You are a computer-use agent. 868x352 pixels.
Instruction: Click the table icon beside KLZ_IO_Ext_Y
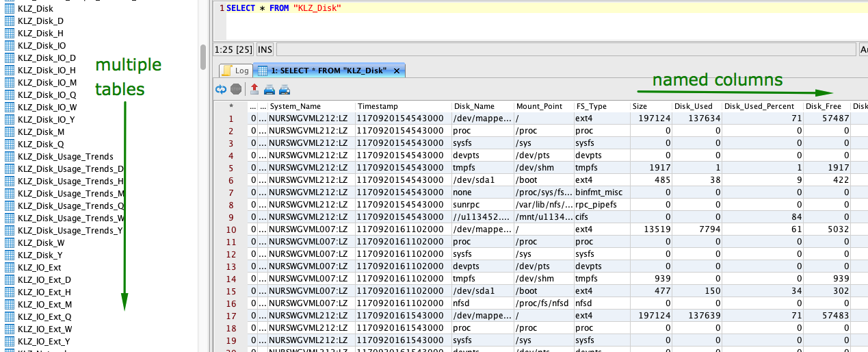point(10,341)
